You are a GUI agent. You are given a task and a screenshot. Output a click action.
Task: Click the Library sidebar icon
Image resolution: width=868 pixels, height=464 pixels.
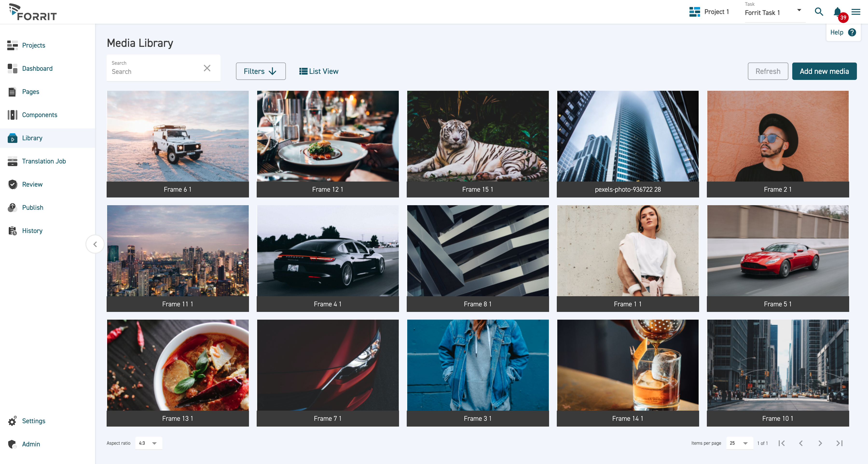point(13,138)
